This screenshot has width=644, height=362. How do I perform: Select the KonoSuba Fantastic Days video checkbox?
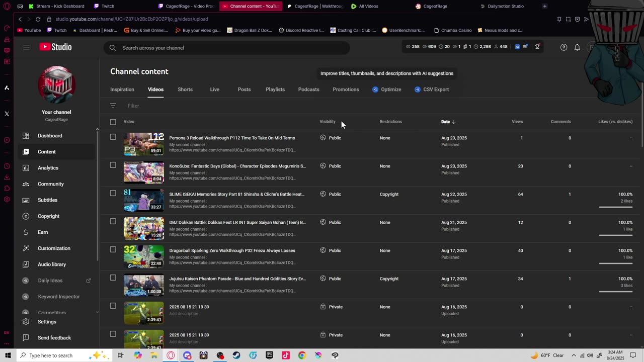[x=113, y=165]
